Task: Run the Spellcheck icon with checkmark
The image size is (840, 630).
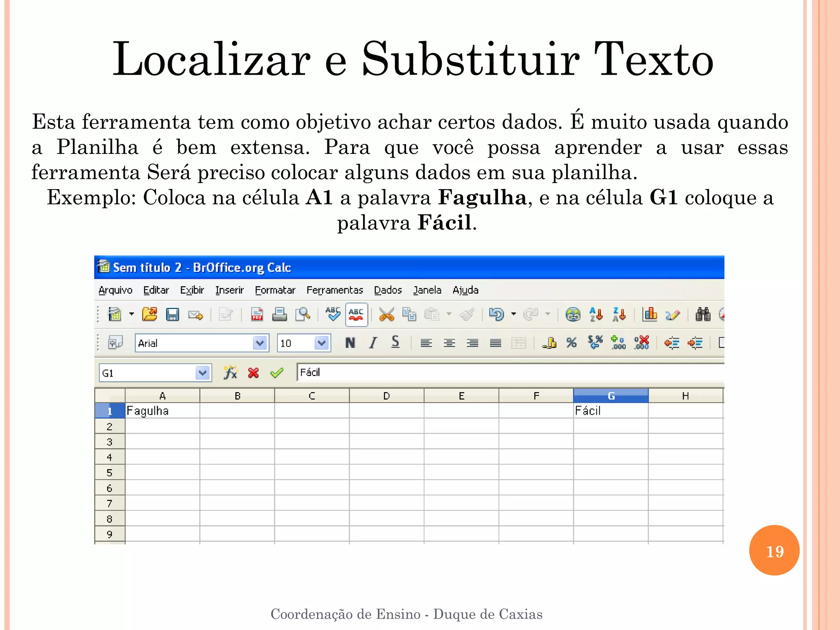Action: point(333,314)
